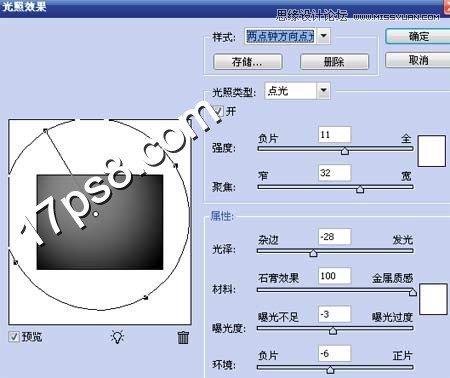Open the 样式 style dropdown arrow
This screenshot has width=450, height=378.
pyautogui.click(x=323, y=36)
